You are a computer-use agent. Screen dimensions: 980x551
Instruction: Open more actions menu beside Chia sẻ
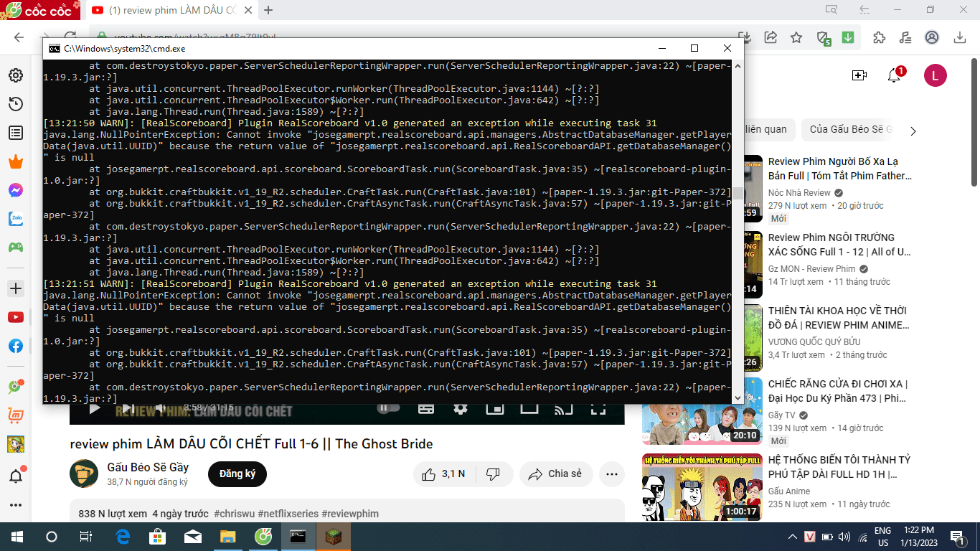(611, 474)
